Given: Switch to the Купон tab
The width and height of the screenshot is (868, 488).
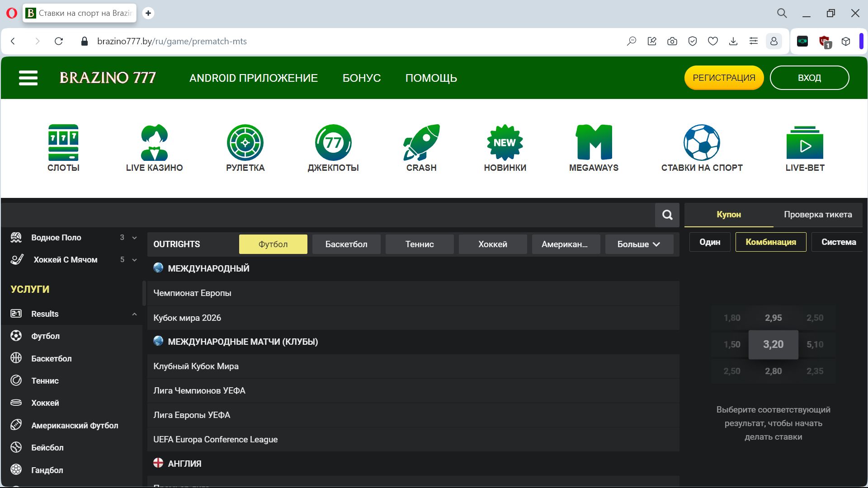Looking at the screenshot, I should pos(729,215).
